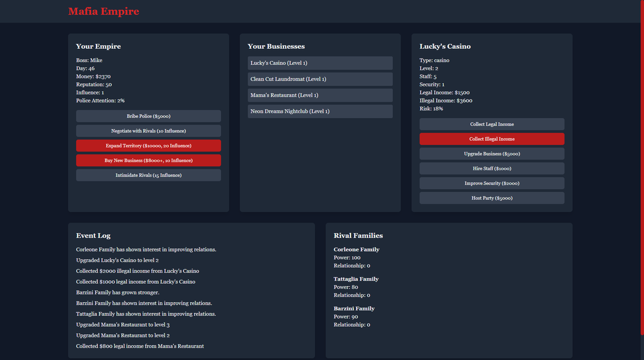Click the Event Log heading
Image resolution: width=644 pixels, height=360 pixels.
point(93,236)
